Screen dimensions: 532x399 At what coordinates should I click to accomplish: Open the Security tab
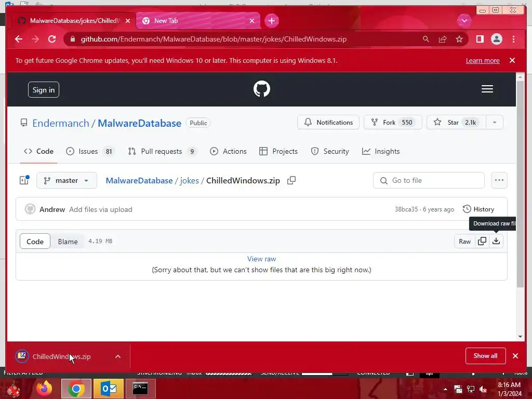click(330, 151)
